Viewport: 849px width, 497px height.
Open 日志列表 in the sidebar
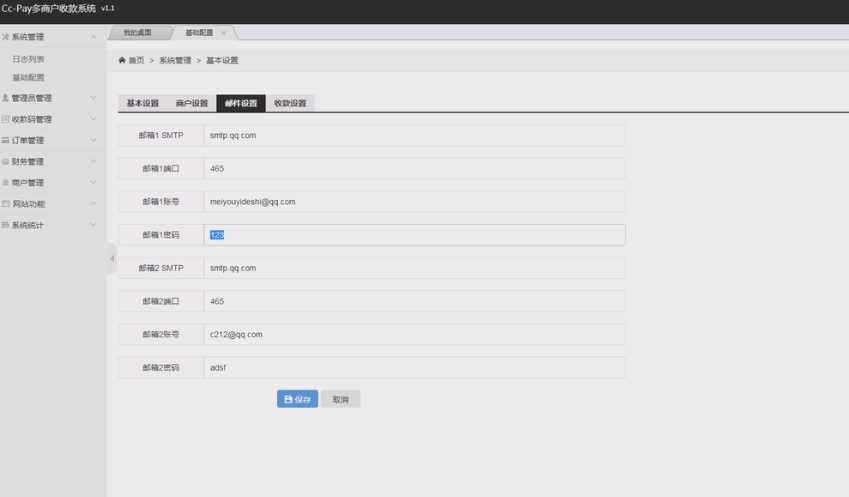28,59
